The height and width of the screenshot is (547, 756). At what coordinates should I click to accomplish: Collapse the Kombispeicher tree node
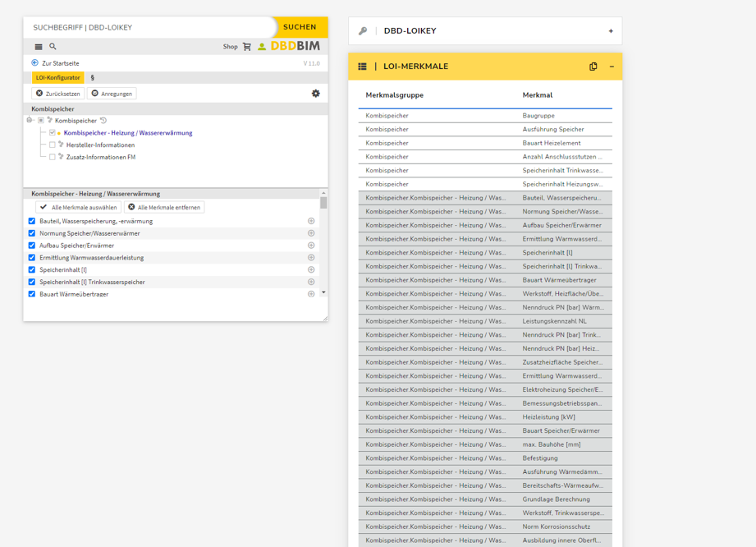click(x=28, y=119)
